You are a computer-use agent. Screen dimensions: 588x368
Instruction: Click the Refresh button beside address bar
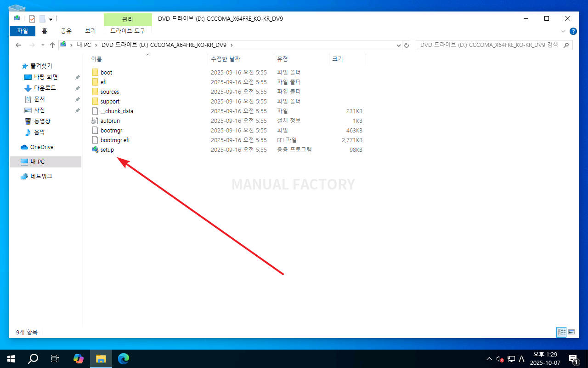coord(407,45)
